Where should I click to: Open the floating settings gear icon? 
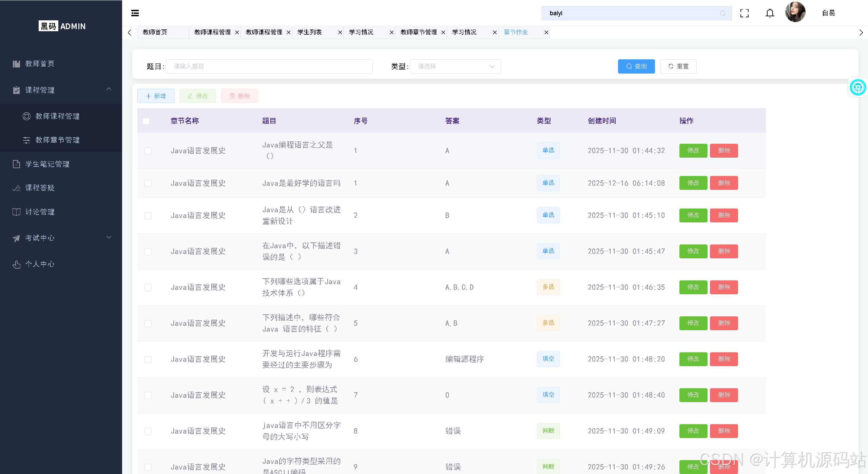point(857,87)
